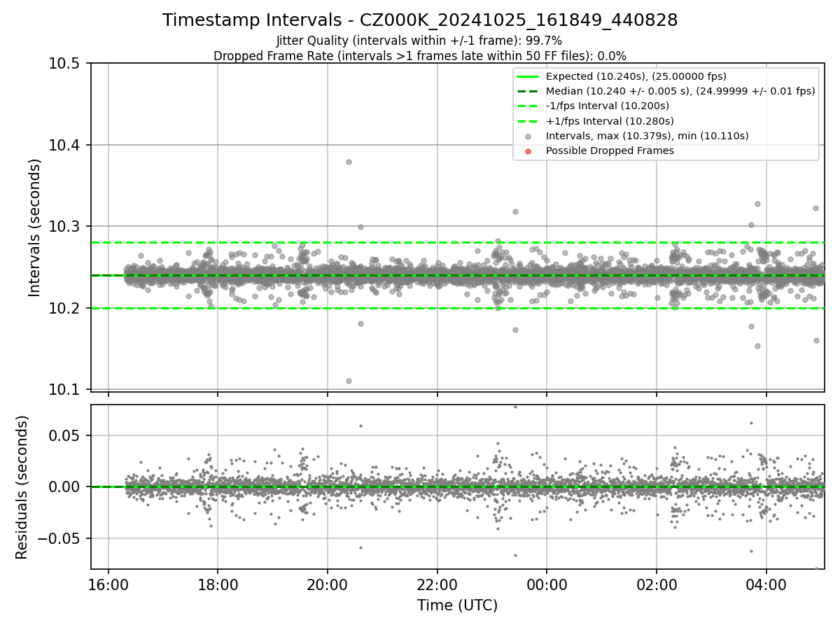The width and height of the screenshot is (840, 630).
Task: Click the x-axis tick label '02:00'
Action: [657, 584]
